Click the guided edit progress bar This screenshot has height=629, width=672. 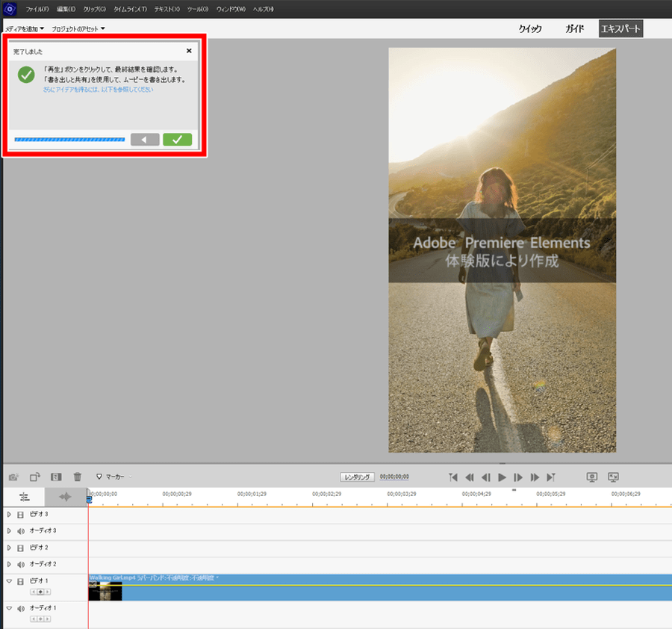click(x=69, y=140)
